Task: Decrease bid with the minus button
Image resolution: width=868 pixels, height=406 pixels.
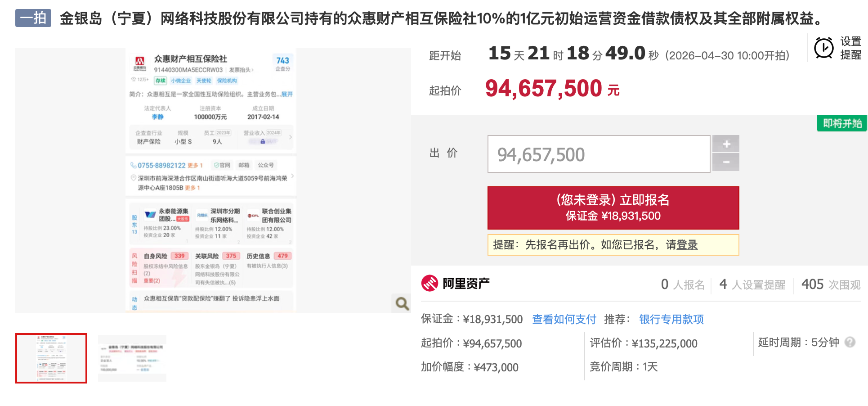Action: tap(726, 162)
